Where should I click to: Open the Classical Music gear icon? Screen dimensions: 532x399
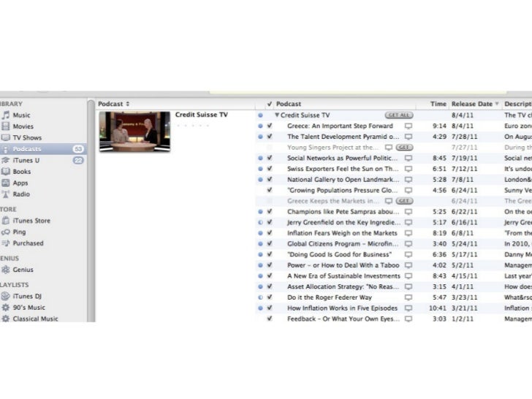click(x=6, y=319)
